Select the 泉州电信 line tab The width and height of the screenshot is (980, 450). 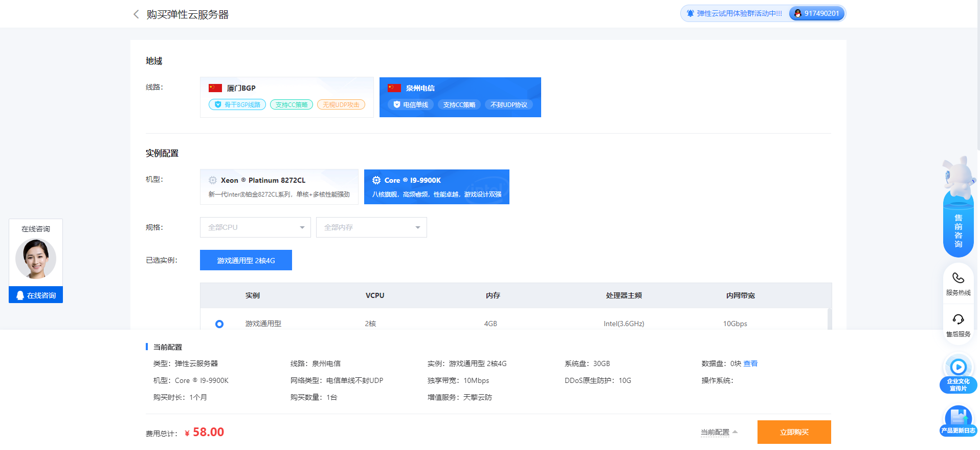pyautogui.click(x=460, y=97)
